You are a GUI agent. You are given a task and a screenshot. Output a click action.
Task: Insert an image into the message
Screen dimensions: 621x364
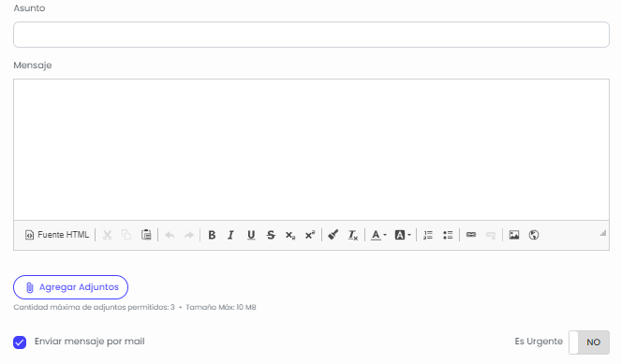click(514, 235)
